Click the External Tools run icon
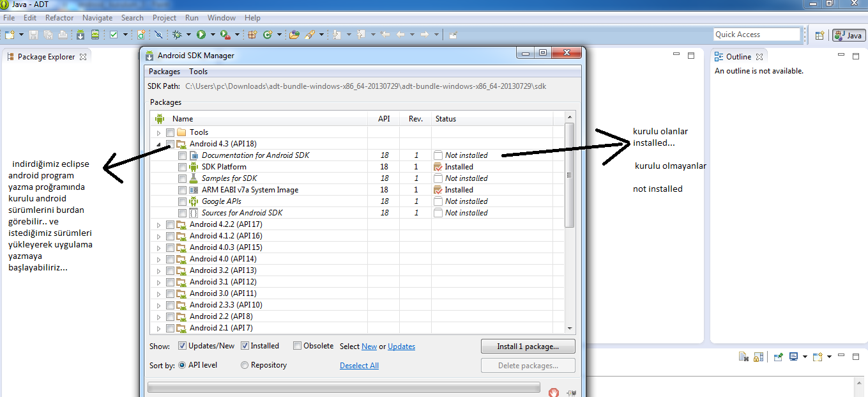The image size is (868, 397). pos(225,35)
